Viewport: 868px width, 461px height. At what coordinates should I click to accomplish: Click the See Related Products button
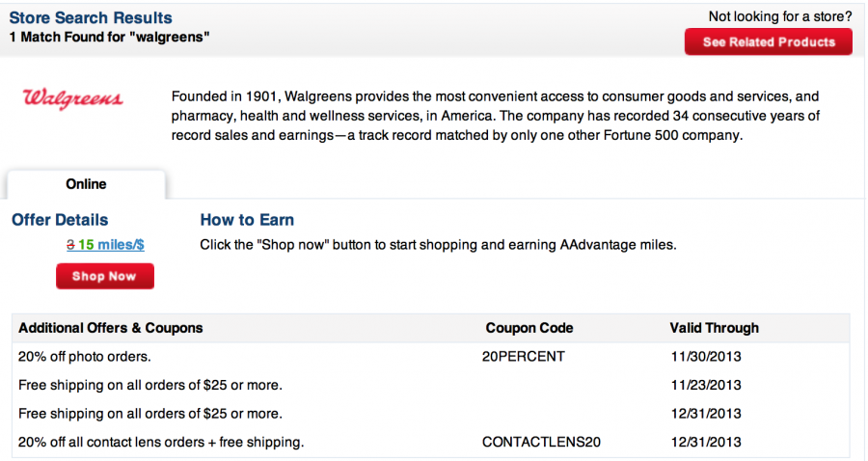769,42
